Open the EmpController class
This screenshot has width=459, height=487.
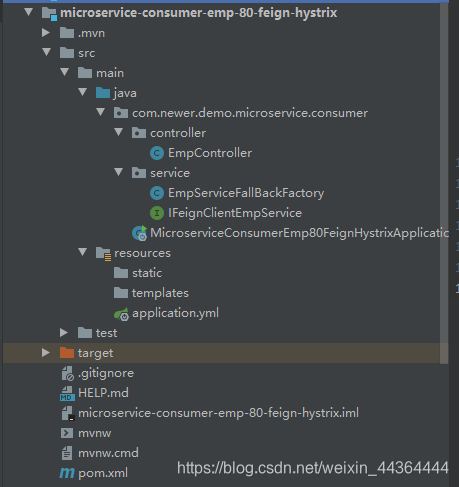[210, 153]
